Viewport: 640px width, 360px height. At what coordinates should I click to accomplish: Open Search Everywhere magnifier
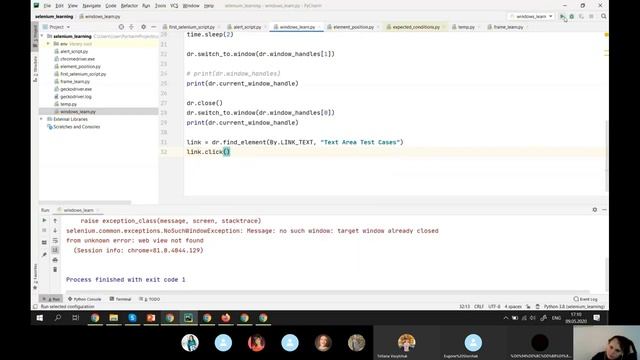(603, 16)
